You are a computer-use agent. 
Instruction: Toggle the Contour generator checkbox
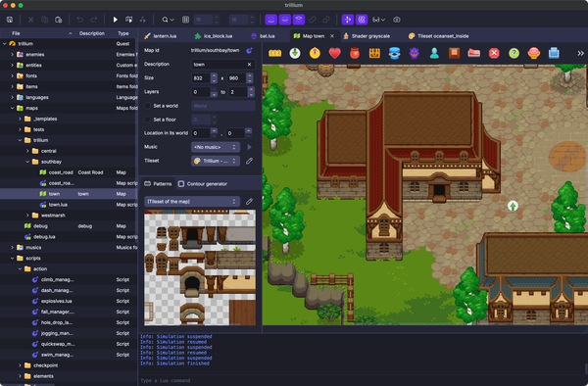point(181,183)
